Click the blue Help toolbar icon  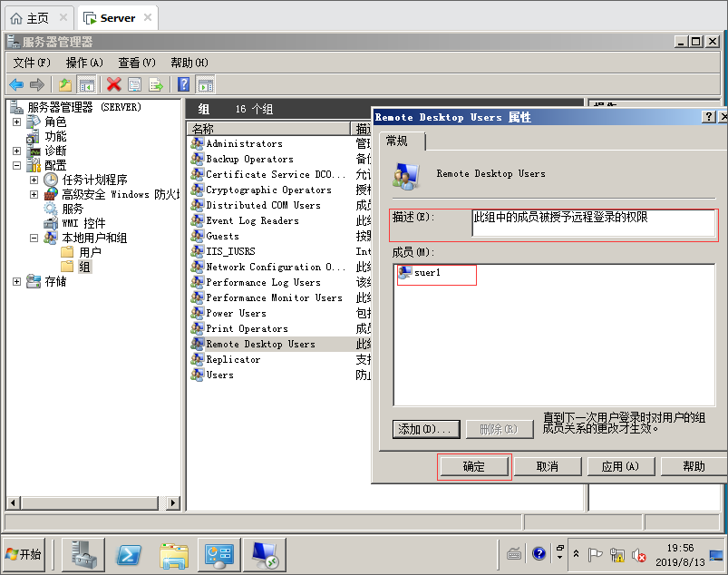pos(183,84)
